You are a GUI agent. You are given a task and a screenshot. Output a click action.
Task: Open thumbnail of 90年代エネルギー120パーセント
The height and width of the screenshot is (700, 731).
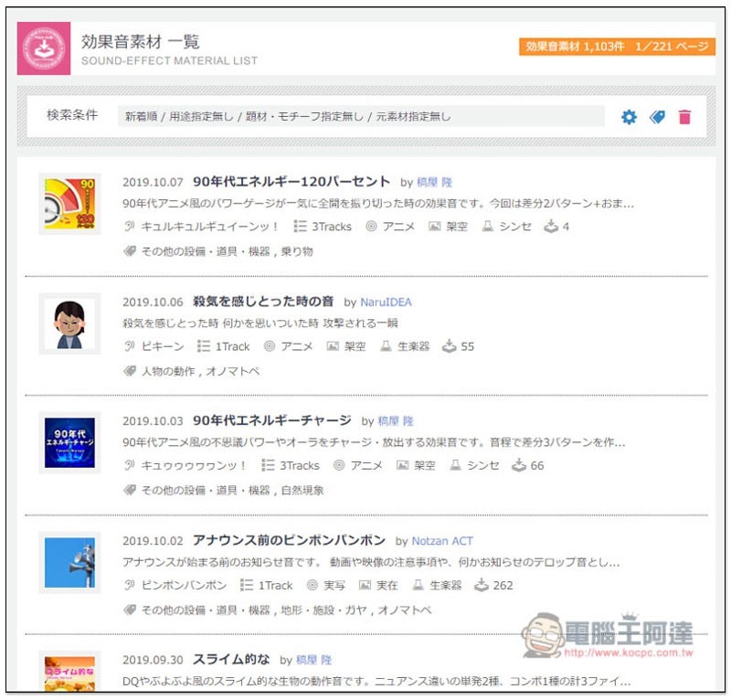click(x=69, y=204)
